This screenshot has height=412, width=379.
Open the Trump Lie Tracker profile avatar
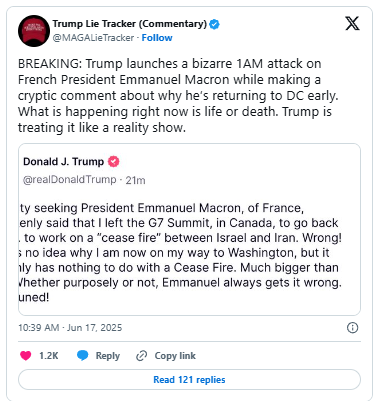[34, 31]
